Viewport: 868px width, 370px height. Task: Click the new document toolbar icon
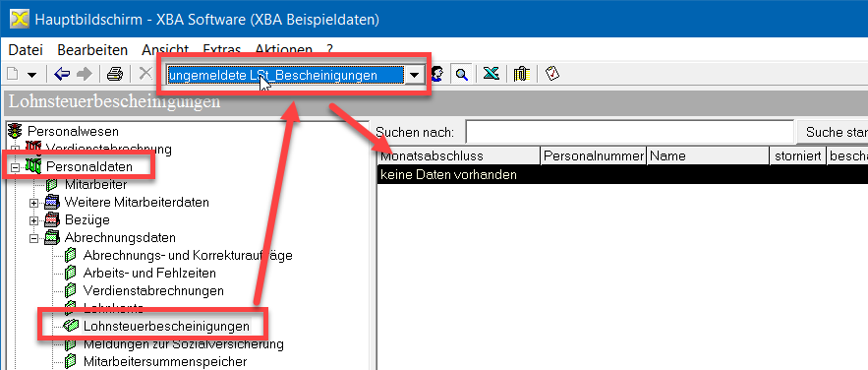12,74
